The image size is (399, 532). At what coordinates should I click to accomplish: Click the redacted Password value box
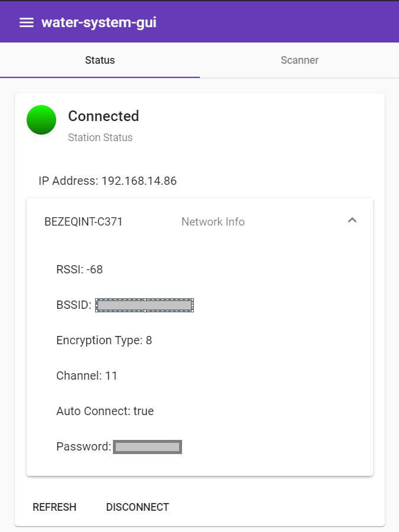(x=147, y=447)
